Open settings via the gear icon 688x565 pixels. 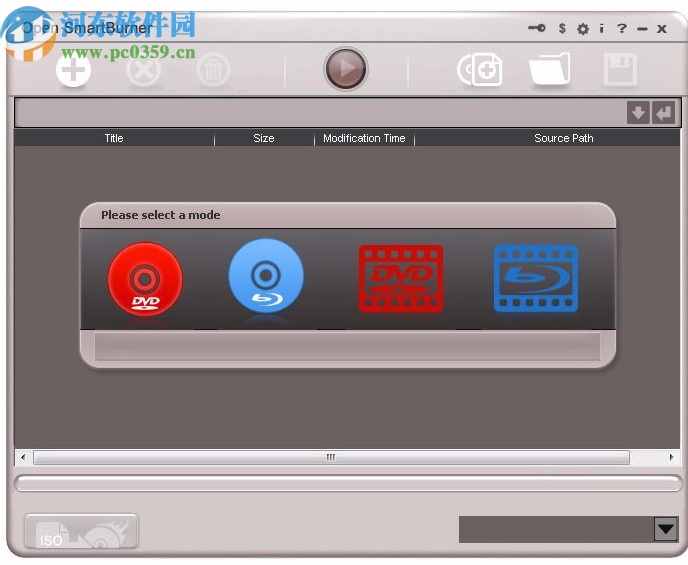click(583, 29)
